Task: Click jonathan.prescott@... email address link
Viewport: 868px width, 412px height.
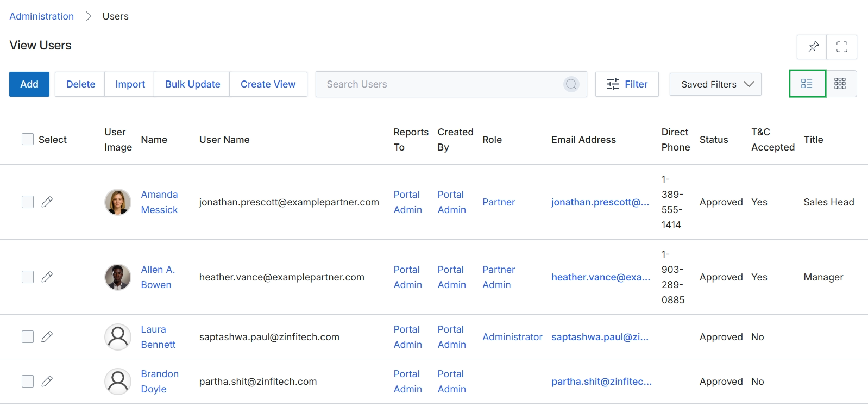Action: pyautogui.click(x=600, y=202)
